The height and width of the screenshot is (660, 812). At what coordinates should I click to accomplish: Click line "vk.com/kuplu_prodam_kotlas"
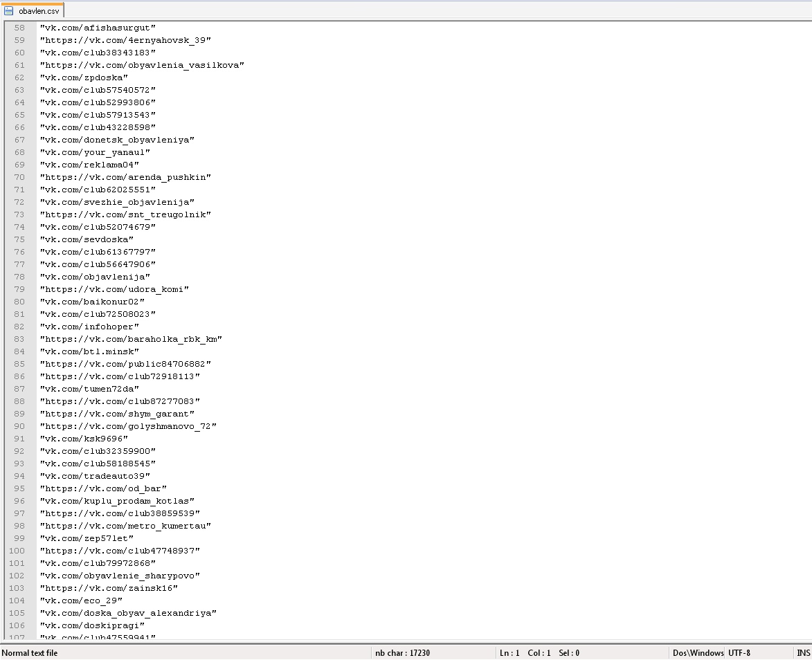tap(117, 501)
